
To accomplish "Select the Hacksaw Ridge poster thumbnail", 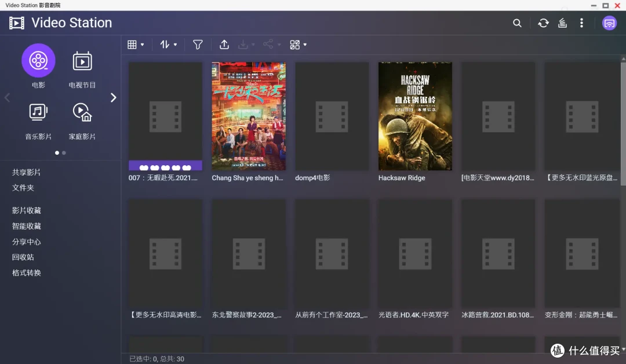I will (x=415, y=116).
